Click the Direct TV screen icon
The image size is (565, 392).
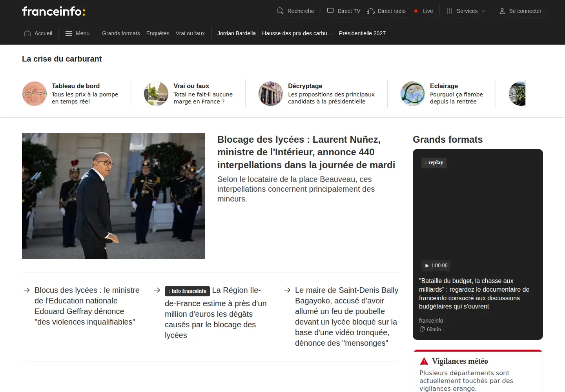(330, 11)
